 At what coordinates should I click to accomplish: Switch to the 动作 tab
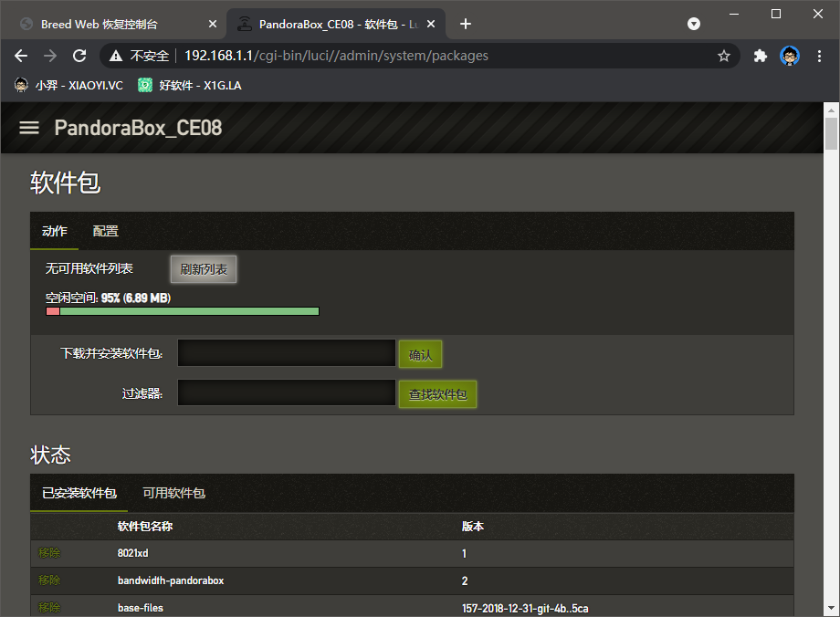(55, 231)
